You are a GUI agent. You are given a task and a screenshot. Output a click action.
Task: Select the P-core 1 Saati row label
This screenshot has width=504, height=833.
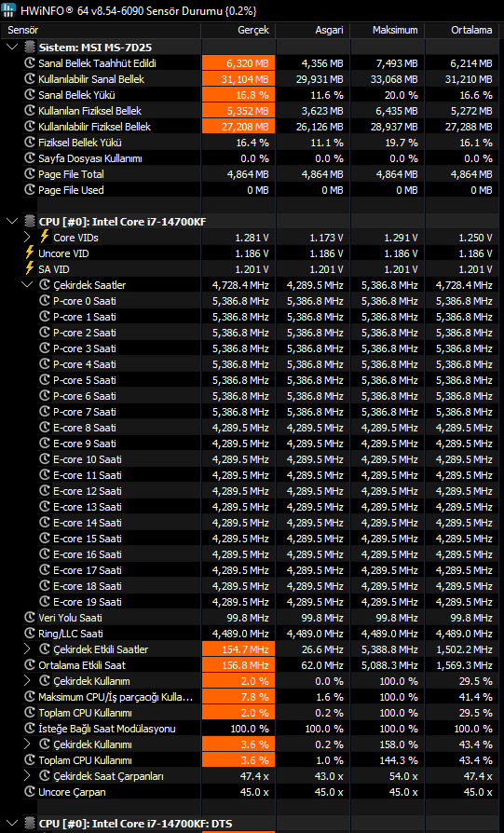85,317
